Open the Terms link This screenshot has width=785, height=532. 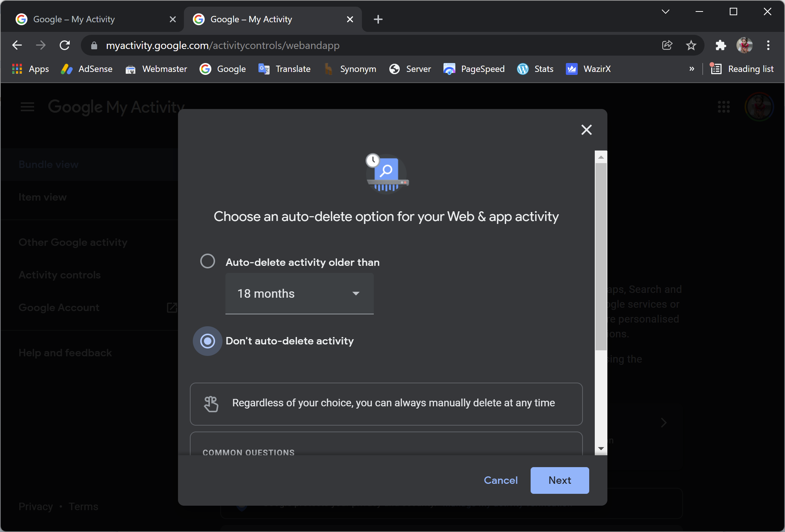pos(83,506)
